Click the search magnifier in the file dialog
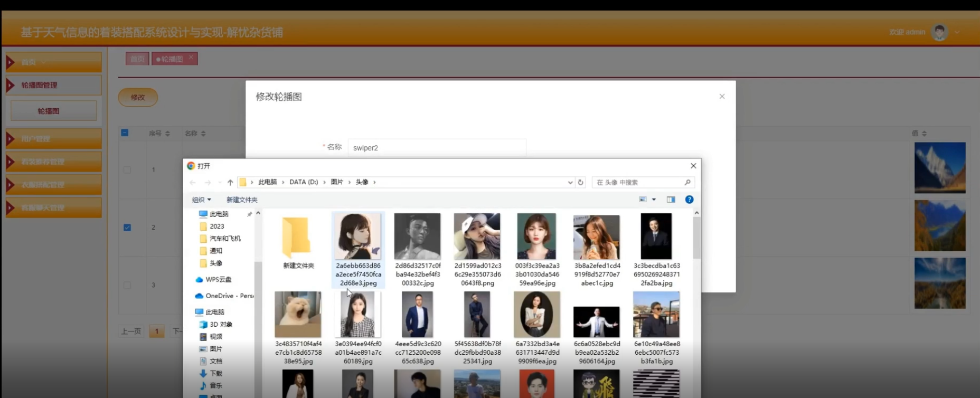 (x=687, y=182)
